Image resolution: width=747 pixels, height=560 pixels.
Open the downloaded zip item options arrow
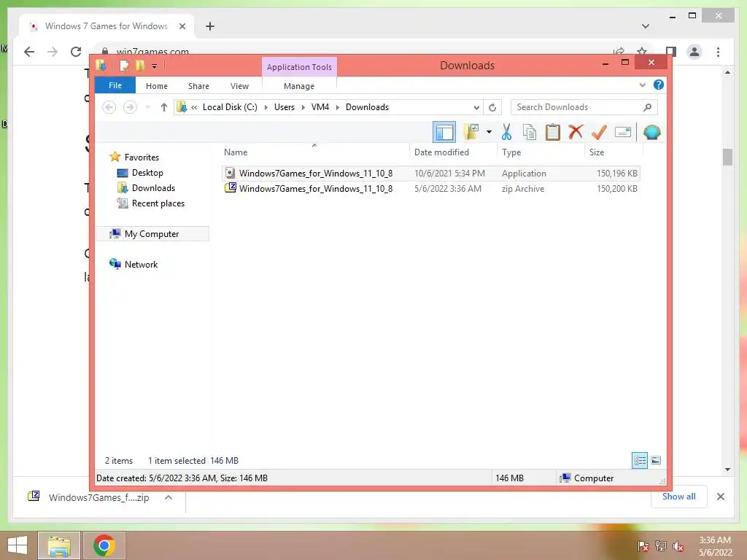pos(169,497)
